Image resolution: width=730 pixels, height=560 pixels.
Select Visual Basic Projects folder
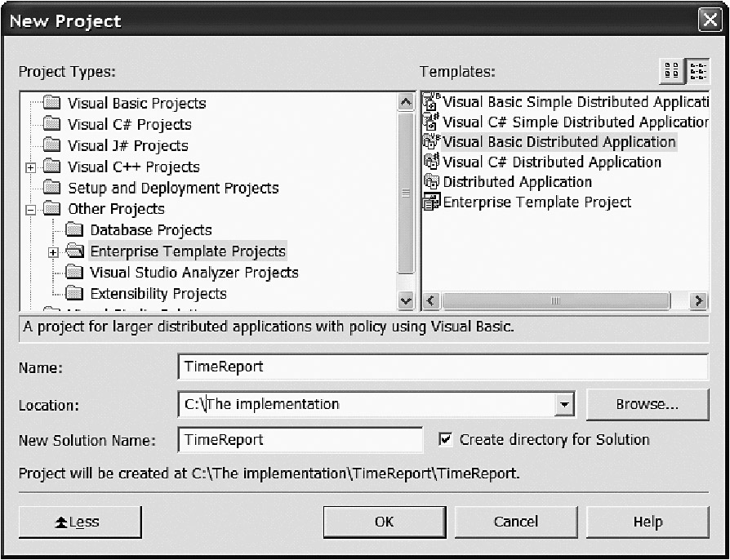(136, 104)
